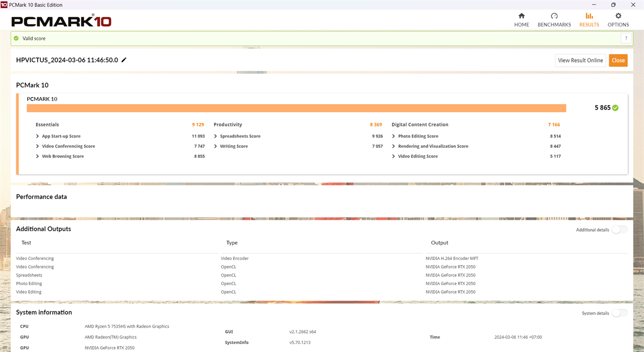
Task: Click App Start-up score value 11 093
Action: tap(198, 136)
